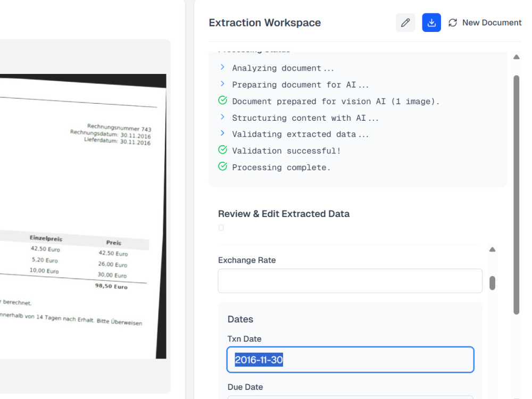Viewport: 532px width, 399px height.
Task: Click the outer workspace scrollbar thumb
Action: (517, 195)
